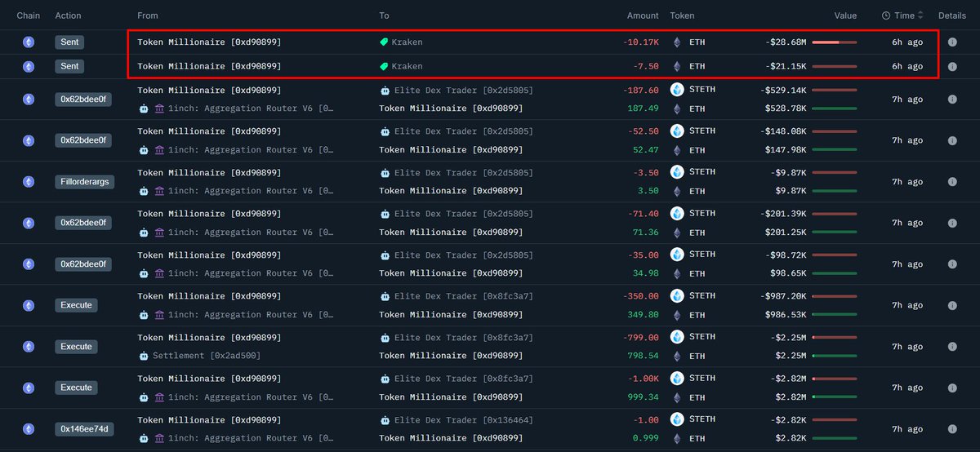980x452 pixels.
Task: Open details icon for the -7.50 ETH transfer
Action: [x=951, y=66]
